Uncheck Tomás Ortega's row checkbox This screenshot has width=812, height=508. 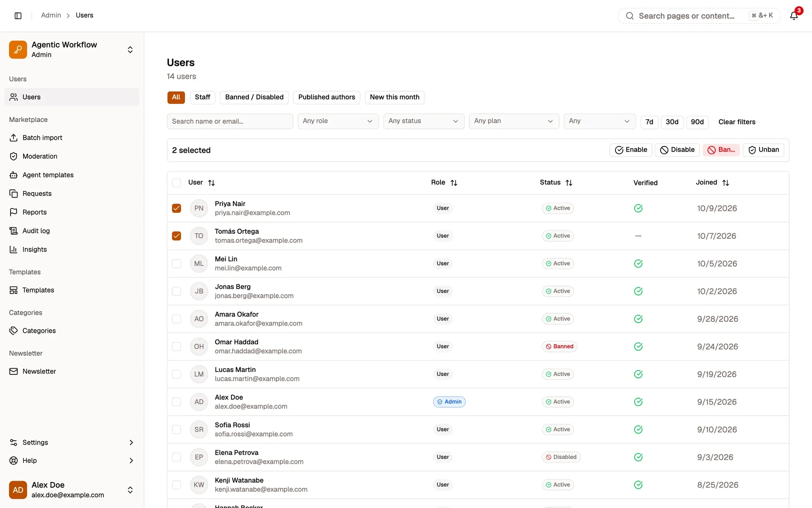[x=176, y=236]
